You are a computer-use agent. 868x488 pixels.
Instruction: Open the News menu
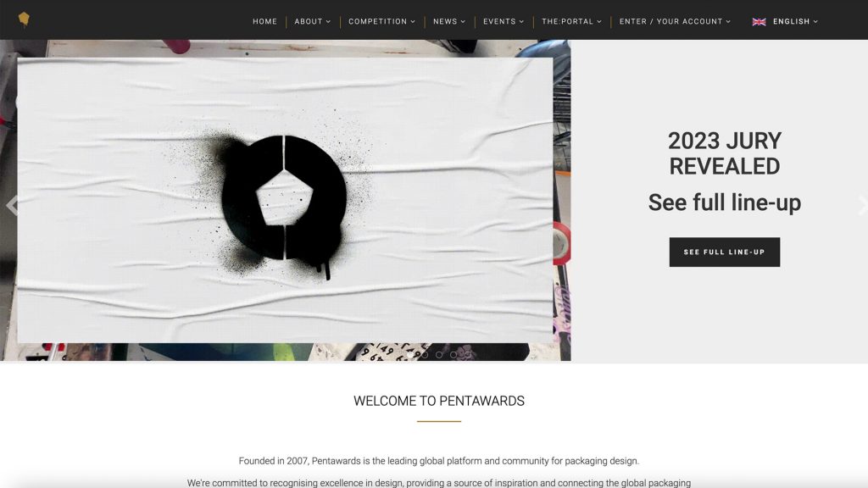(449, 21)
